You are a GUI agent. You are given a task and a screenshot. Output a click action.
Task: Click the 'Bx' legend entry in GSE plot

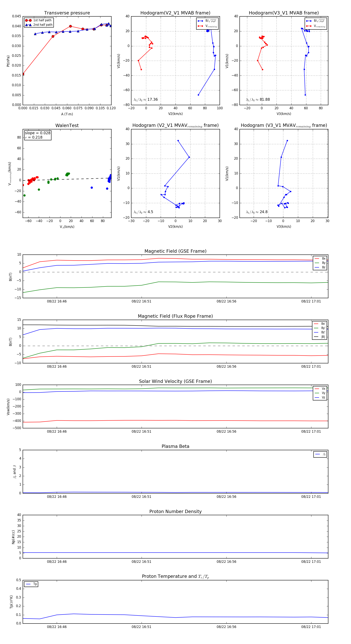click(x=320, y=259)
